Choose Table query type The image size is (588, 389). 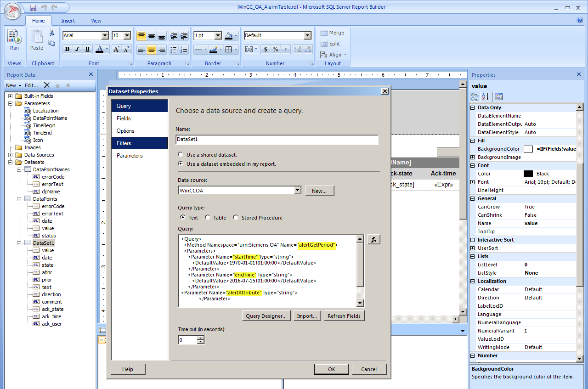point(208,217)
